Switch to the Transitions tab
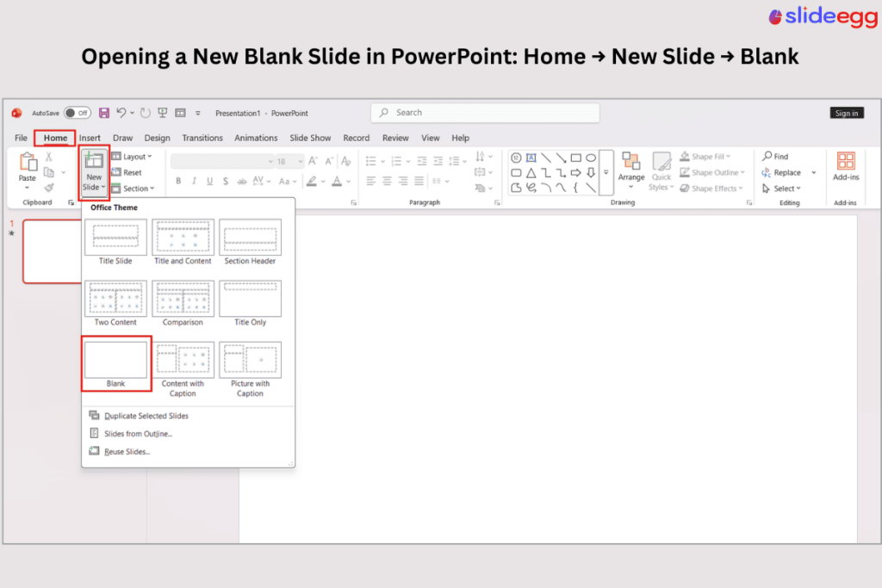Image resolution: width=882 pixels, height=588 pixels. 202,138
